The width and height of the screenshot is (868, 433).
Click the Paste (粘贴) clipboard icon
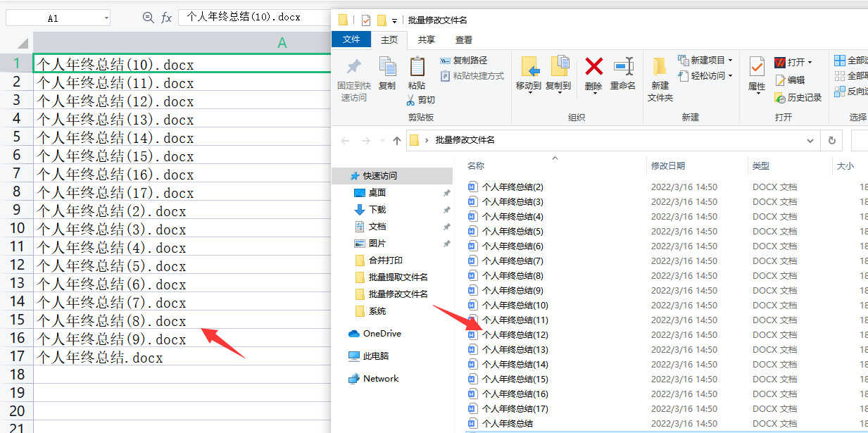point(417,68)
